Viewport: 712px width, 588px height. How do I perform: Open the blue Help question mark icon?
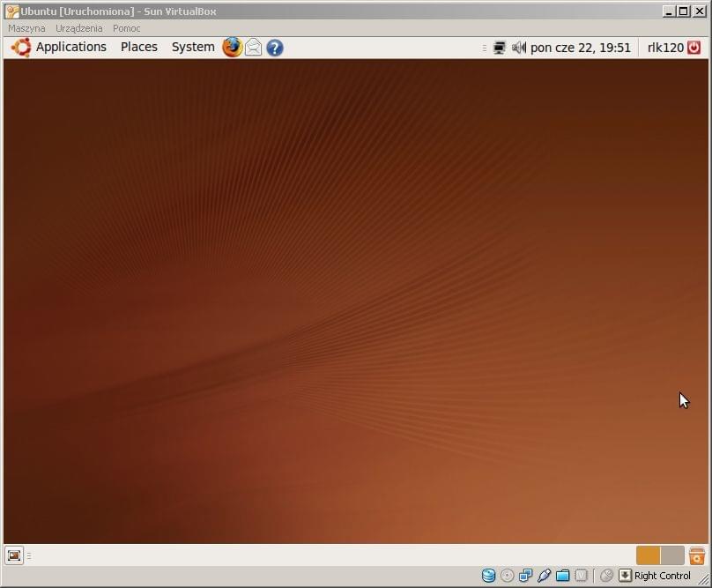tap(275, 48)
